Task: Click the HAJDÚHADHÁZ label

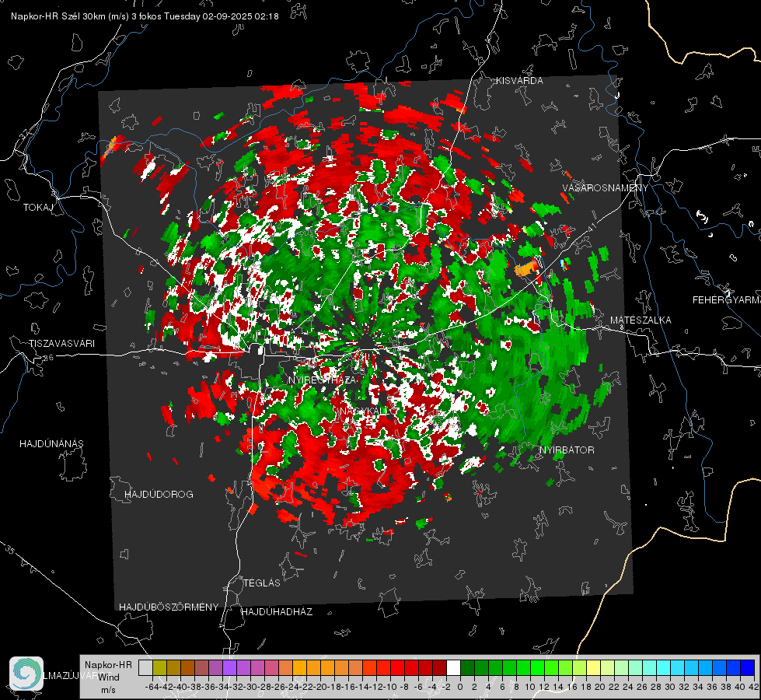Action: tap(277, 611)
